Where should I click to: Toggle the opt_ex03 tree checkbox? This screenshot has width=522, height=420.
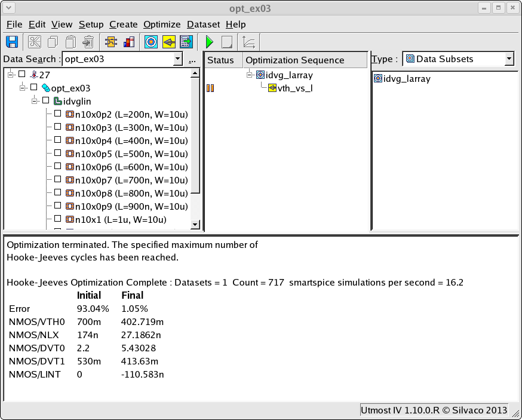(x=33, y=87)
